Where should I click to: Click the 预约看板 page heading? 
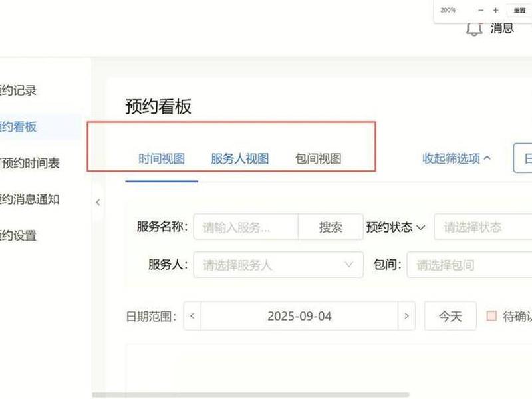click(x=158, y=106)
